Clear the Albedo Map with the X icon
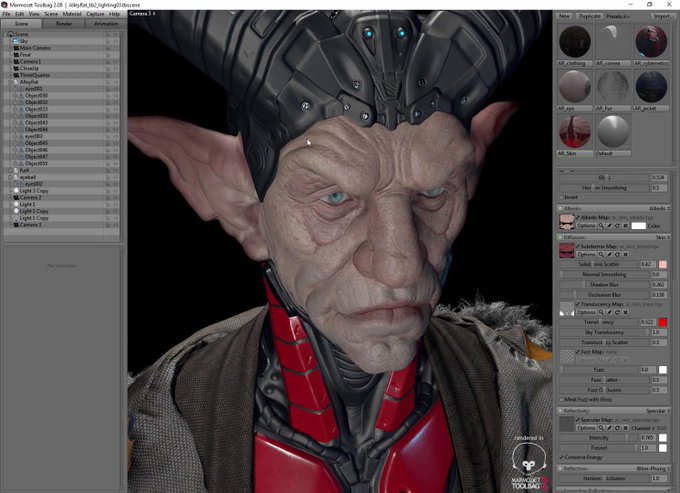The height and width of the screenshot is (493, 680). [626, 226]
